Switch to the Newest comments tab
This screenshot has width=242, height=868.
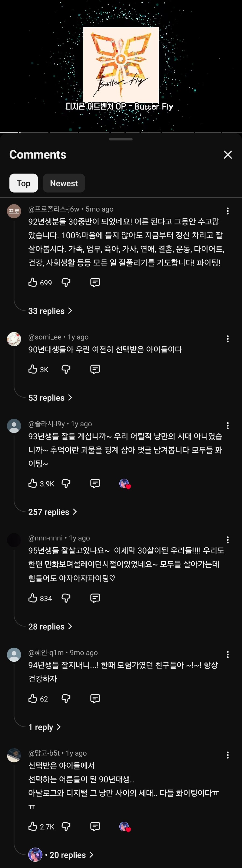pos(64,183)
